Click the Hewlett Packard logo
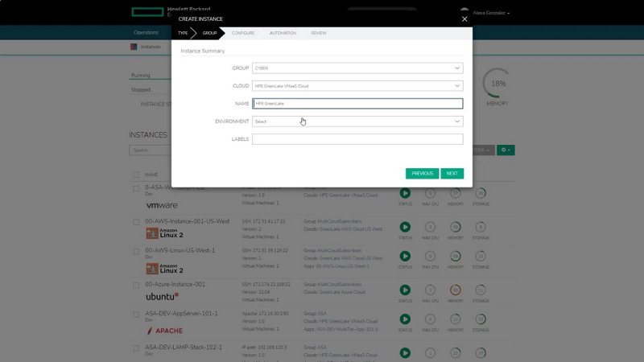The image size is (644, 362). coord(147,12)
